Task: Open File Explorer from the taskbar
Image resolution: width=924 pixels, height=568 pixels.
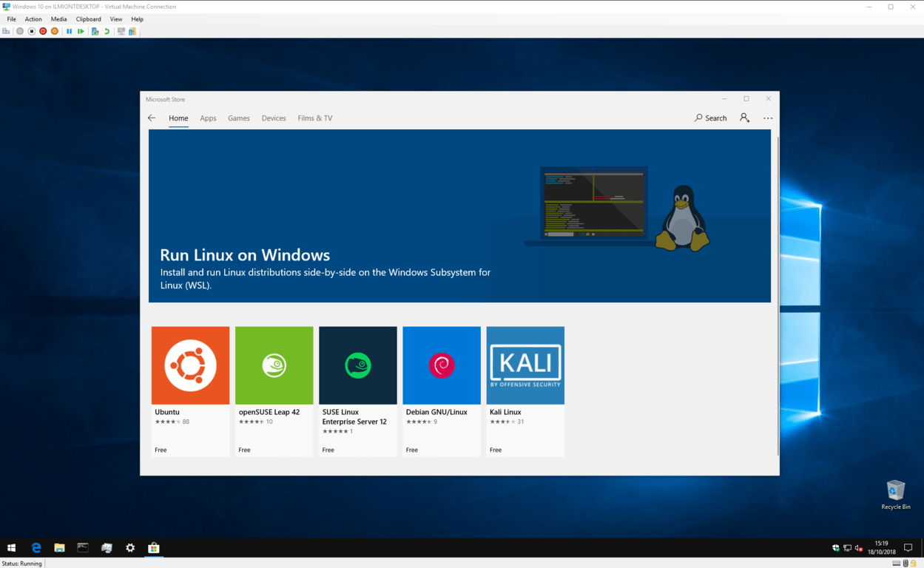Action: 59,548
